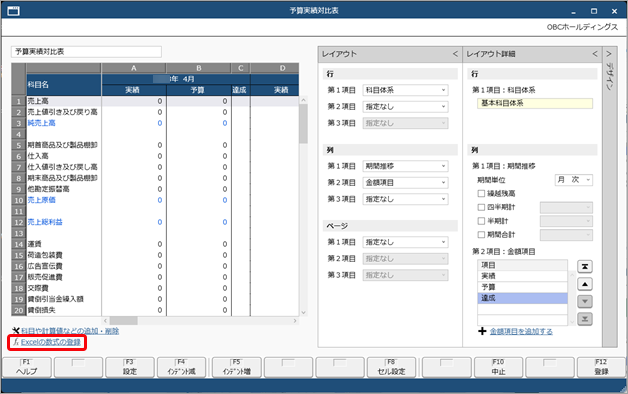Move selected 金額項目 to top
628x394 pixels.
click(585, 267)
